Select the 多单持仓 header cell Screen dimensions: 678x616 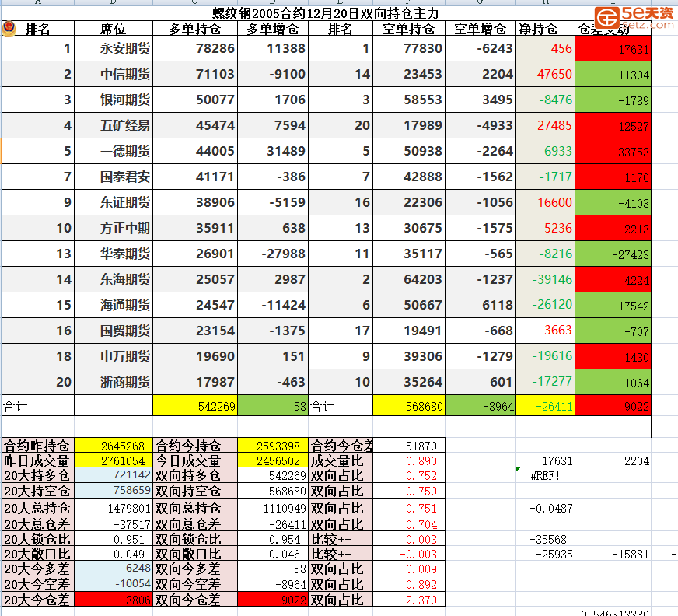pos(195,29)
